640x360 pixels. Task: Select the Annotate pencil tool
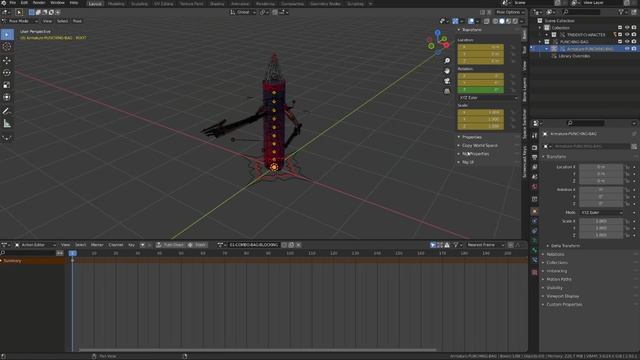click(x=7, y=111)
